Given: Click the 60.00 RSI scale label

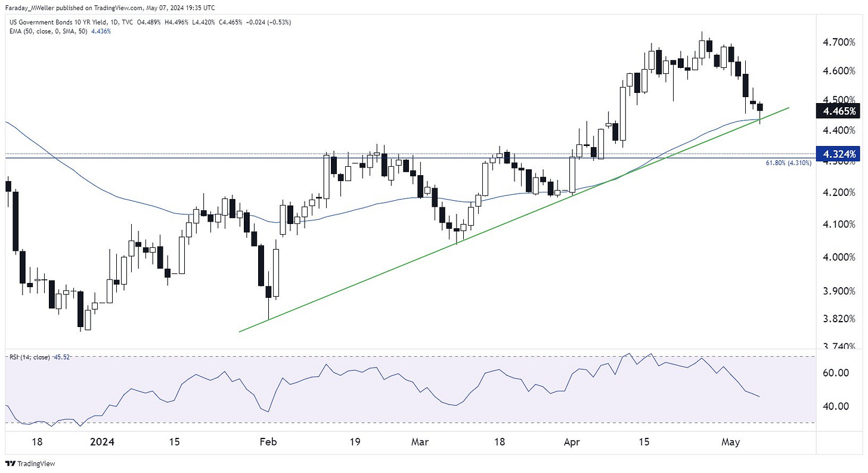Looking at the screenshot, I should point(835,373).
